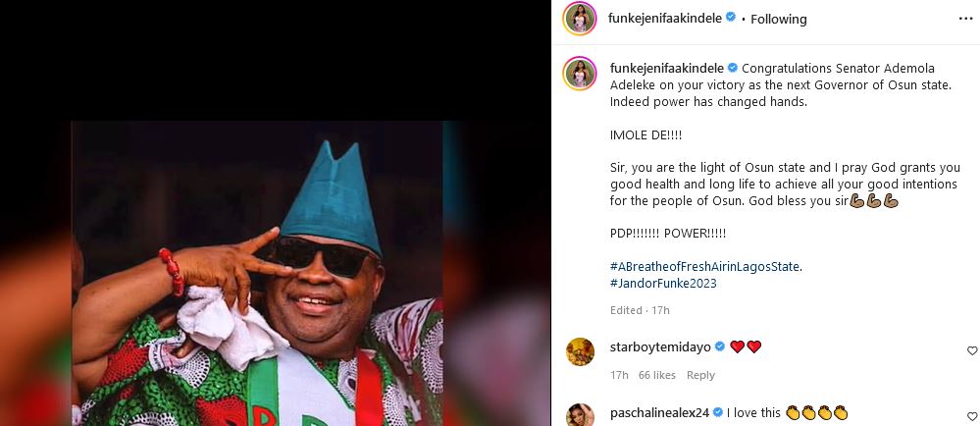Screen dimensions: 980x426
Task: Visit paschalinealex24's profile via username
Action: [661, 413]
